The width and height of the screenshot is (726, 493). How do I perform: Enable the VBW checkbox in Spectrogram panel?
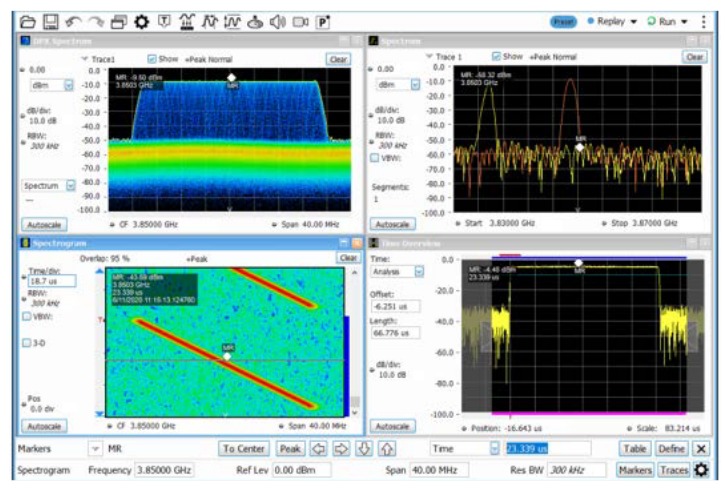click(x=28, y=316)
